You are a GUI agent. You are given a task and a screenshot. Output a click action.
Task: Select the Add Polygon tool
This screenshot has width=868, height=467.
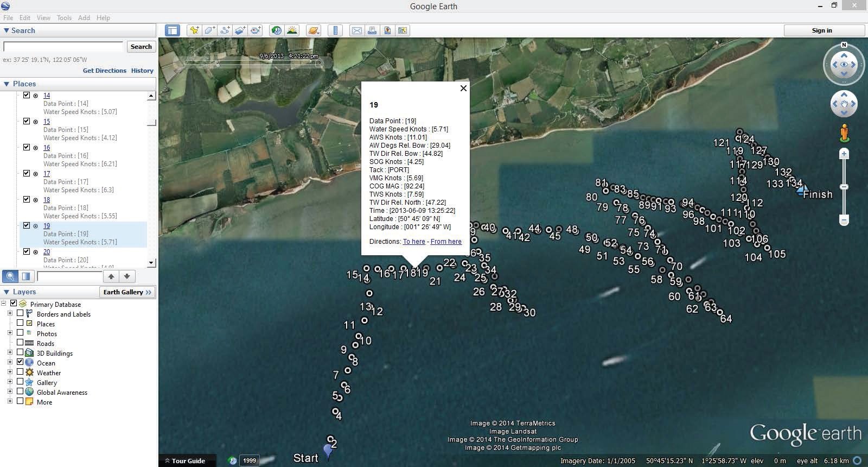(209, 30)
